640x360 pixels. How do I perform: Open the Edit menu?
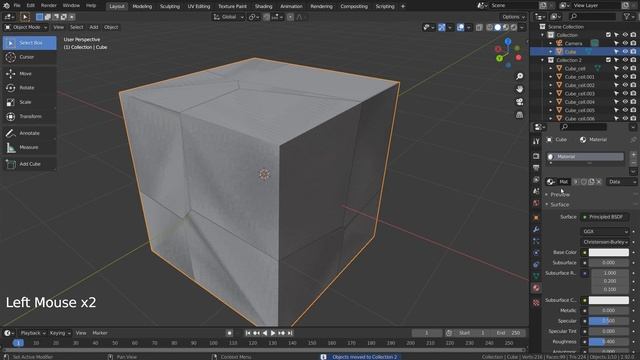click(x=31, y=6)
